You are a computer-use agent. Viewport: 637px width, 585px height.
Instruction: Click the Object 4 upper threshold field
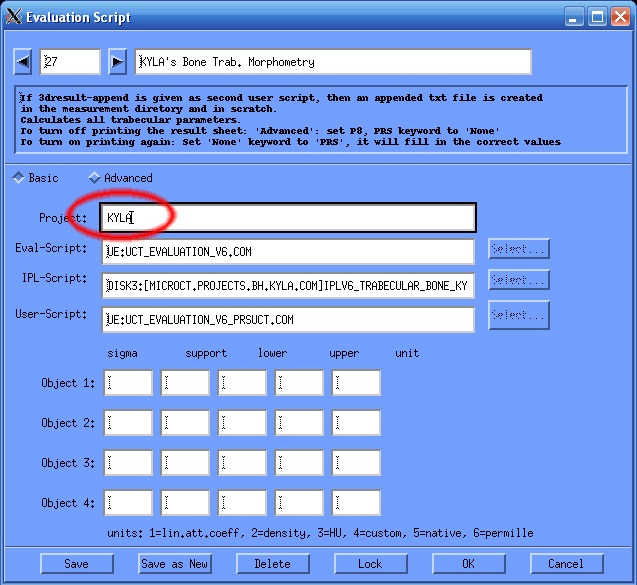[x=299, y=503]
